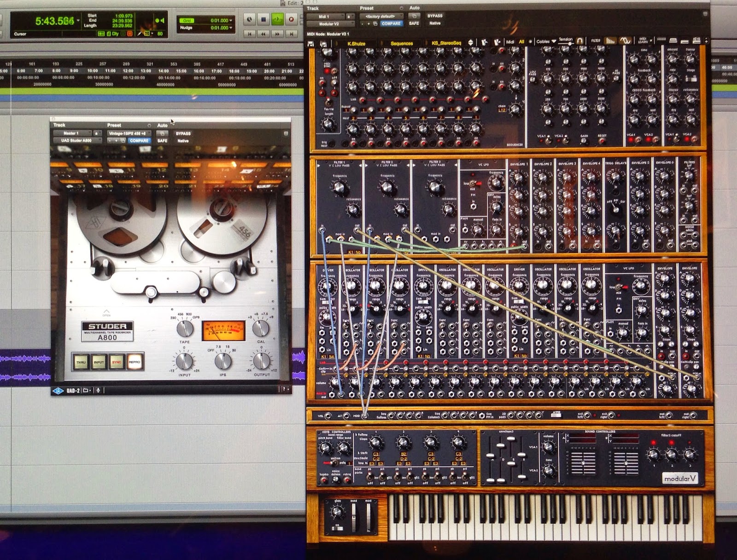Click the Save As preset icon in Modular V
737x560 pixels.
[323, 43]
